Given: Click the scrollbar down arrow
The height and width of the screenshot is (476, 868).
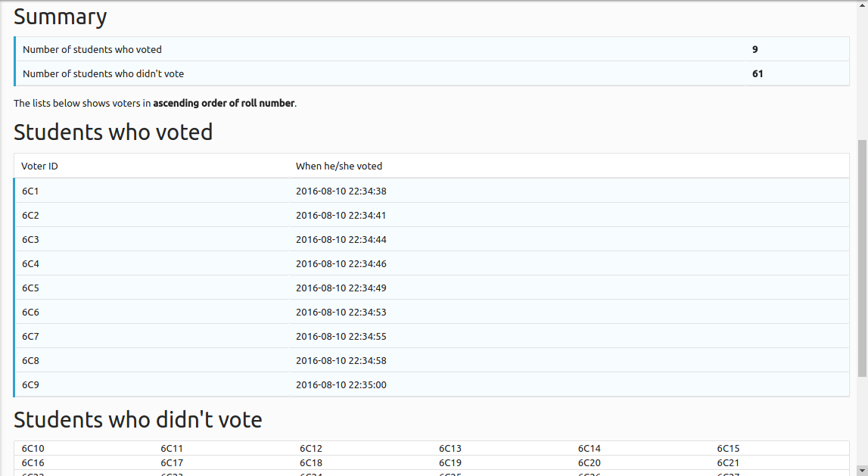Looking at the screenshot, I should click(863, 471).
